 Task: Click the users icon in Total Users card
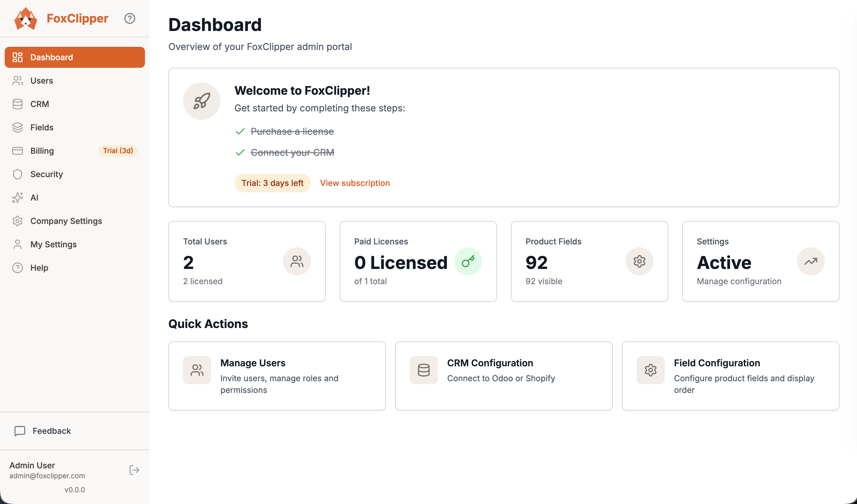(297, 261)
